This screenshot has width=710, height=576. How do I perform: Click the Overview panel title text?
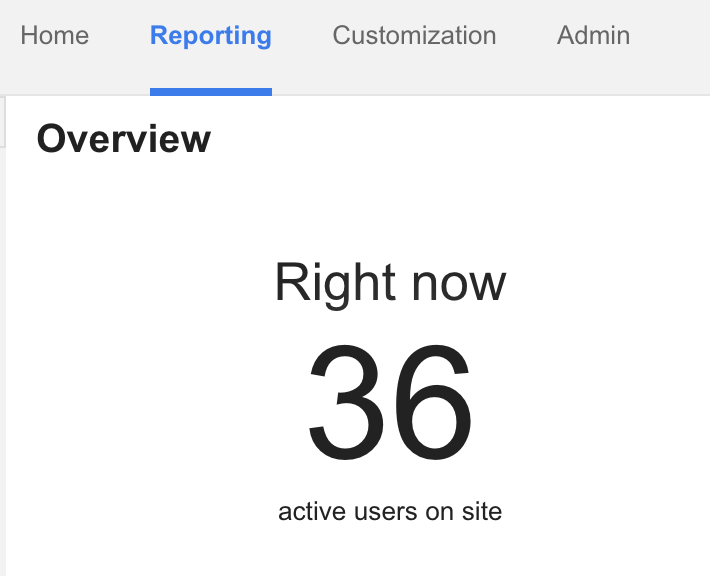tap(123, 139)
